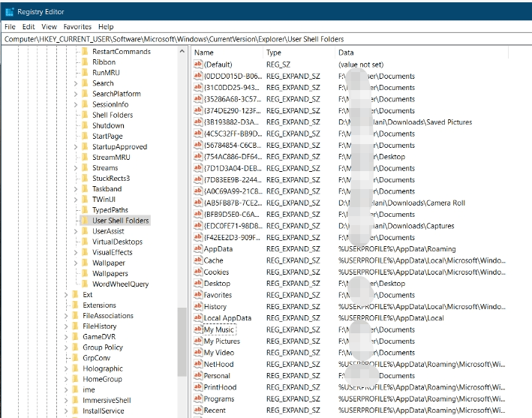Sort values by the Type column header
This screenshot has width=532, height=418.
coord(299,53)
